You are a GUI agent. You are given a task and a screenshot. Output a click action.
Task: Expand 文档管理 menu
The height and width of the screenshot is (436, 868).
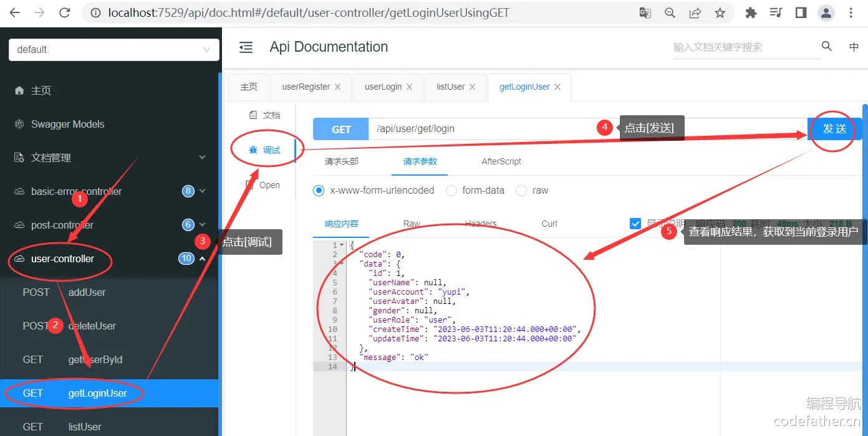tap(109, 158)
